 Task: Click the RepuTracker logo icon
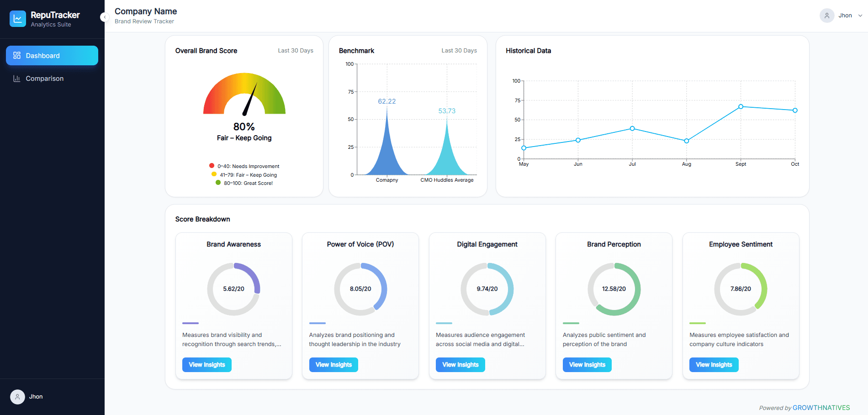[x=18, y=19]
